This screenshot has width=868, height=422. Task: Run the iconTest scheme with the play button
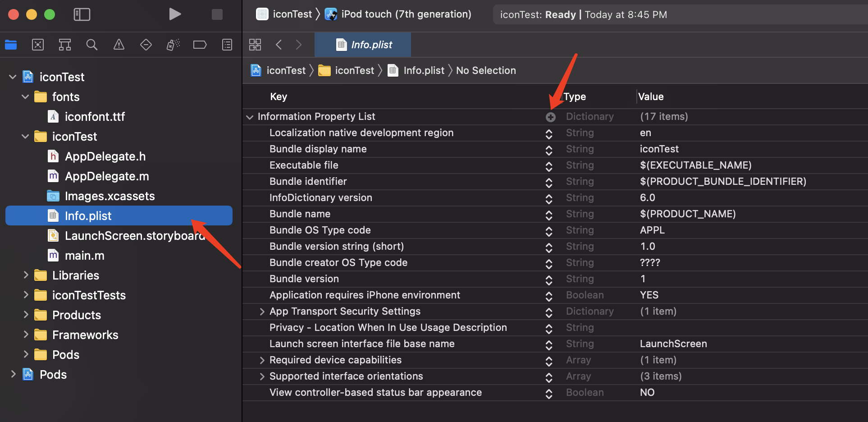[x=175, y=14]
